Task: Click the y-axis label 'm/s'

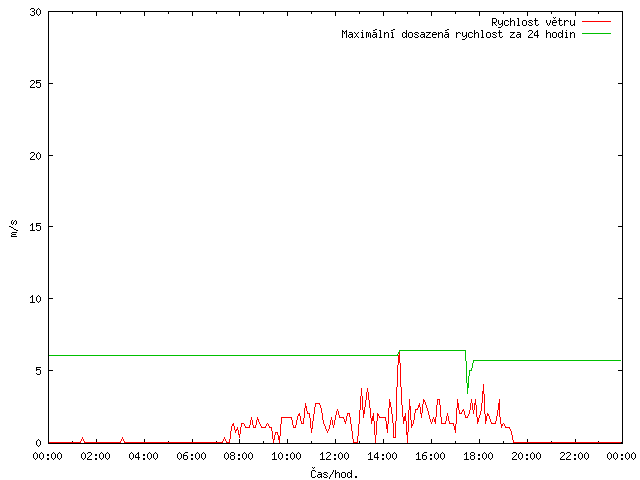Action: (14, 229)
